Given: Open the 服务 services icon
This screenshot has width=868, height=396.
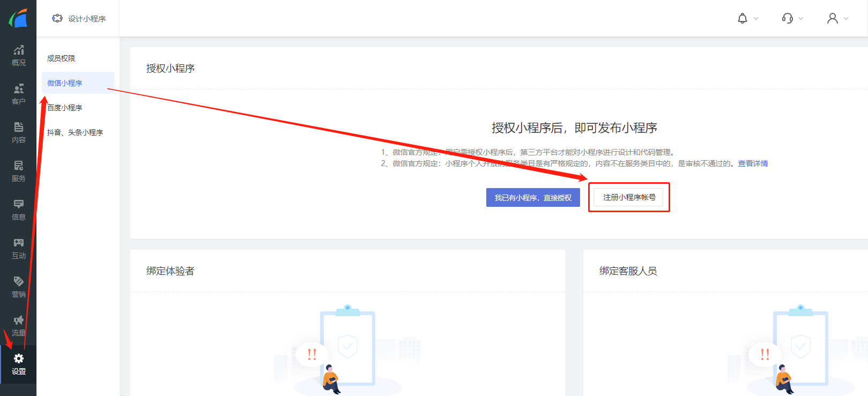Looking at the screenshot, I should (18, 166).
